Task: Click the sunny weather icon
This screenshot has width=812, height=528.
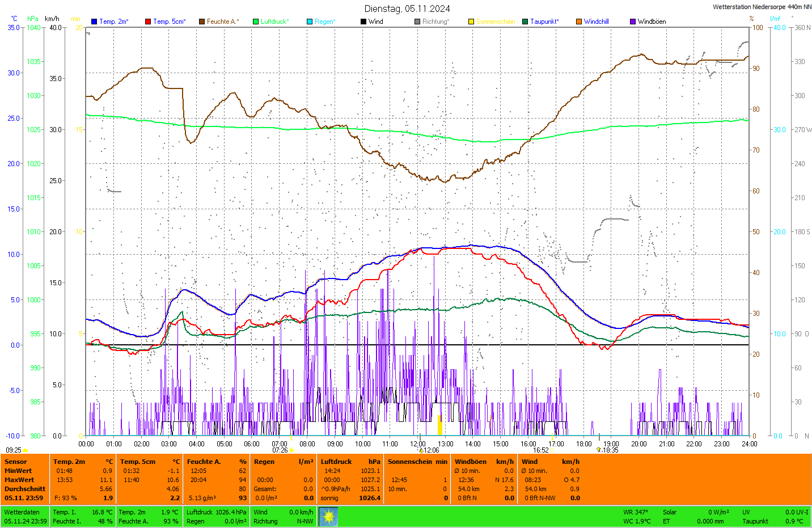Action: tap(328, 517)
